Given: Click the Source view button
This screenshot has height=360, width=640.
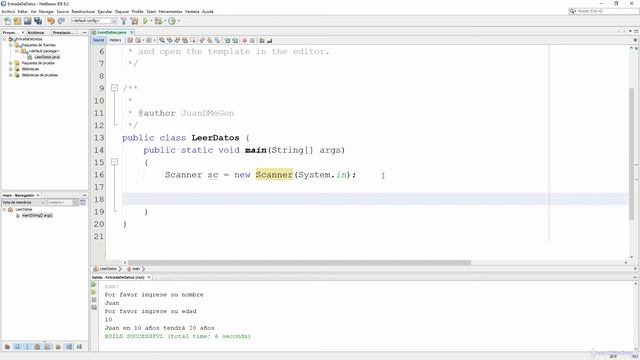Looking at the screenshot, I should pos(99,40).
